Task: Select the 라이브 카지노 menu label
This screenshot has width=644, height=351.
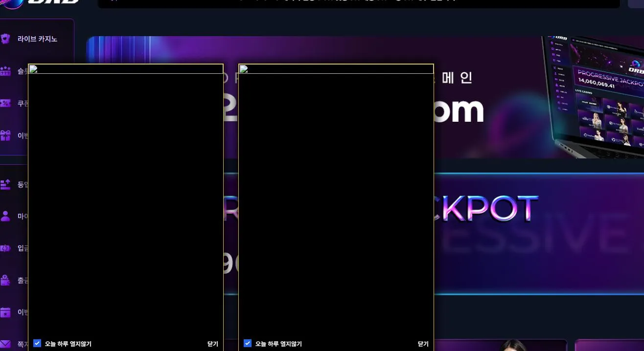Action: point(37,39)
